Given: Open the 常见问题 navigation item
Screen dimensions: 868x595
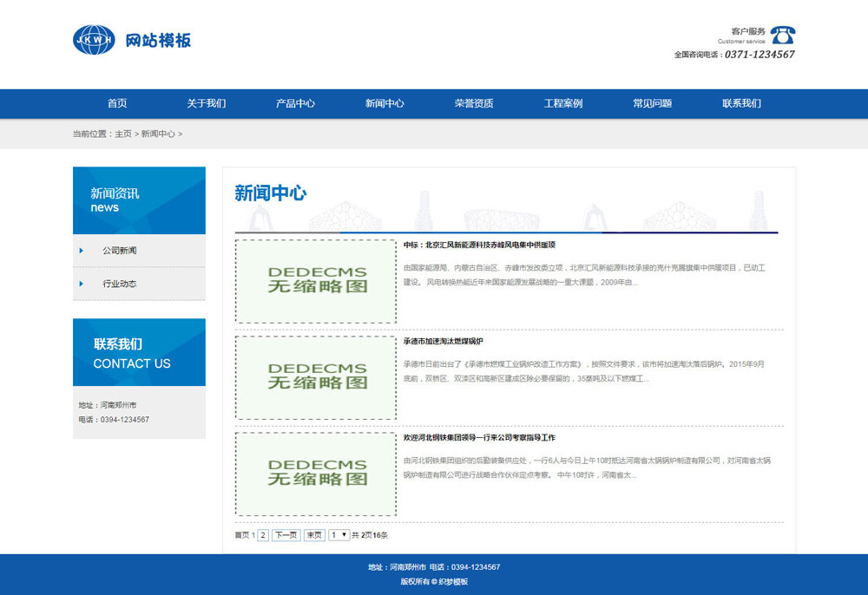Looking at the screenshot, I should coord(651,103).
